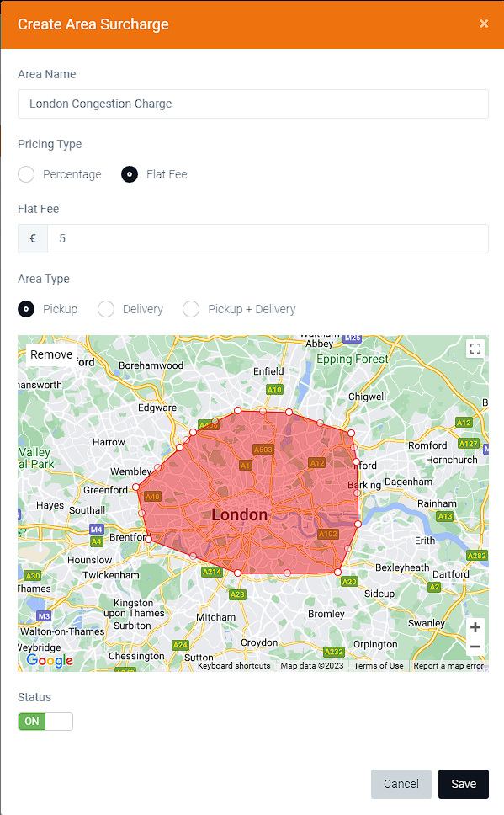
Task: Zoom in on the map
Action: click(475, 627)
